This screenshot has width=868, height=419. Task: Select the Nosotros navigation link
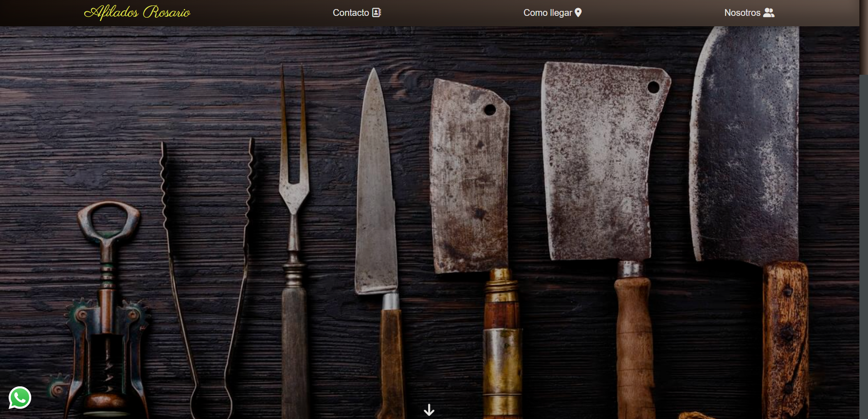[x=742, y=13]
